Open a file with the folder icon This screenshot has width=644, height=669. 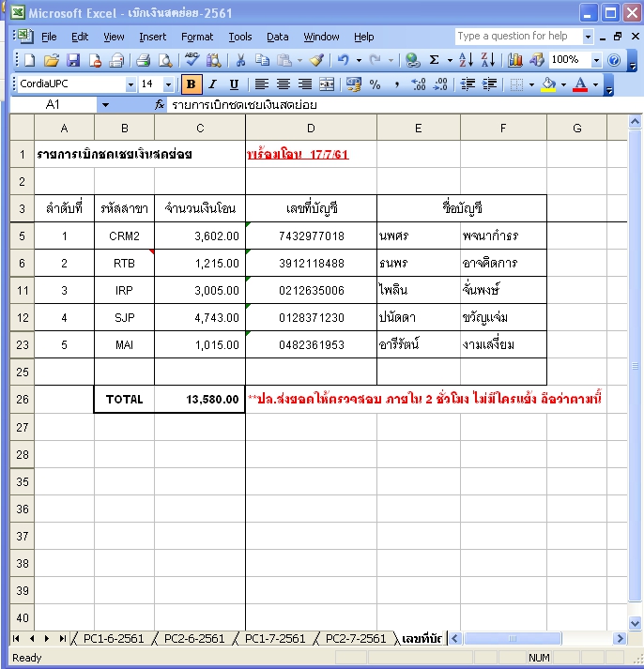pos(52,60)
